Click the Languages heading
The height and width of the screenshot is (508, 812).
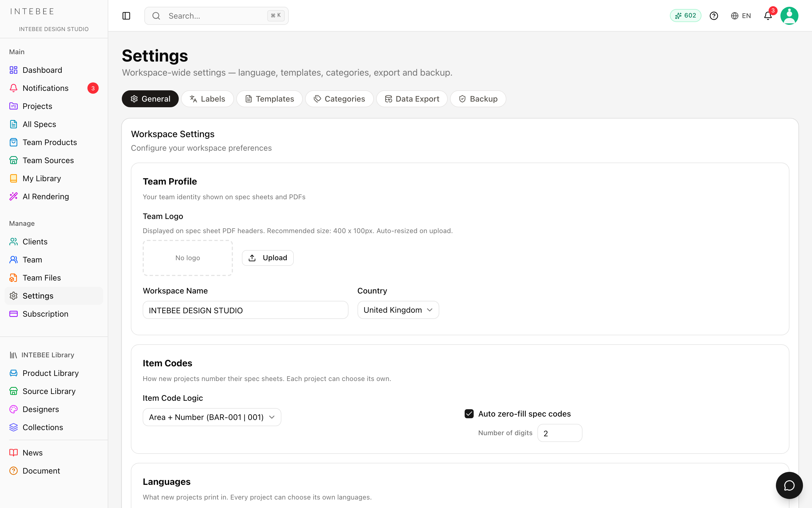click(x=166, y=481)
